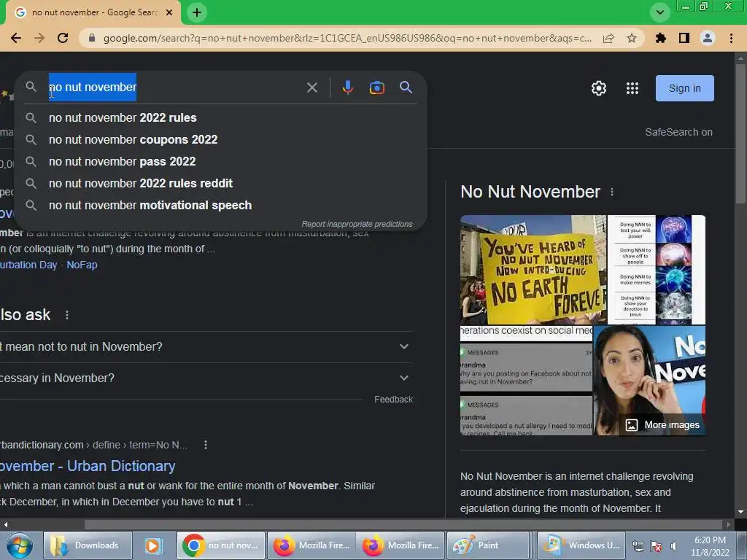The width and height of the screenshot is (747, 560).
Task: Bookmark this page with the star icon
Action: [632, 38]
